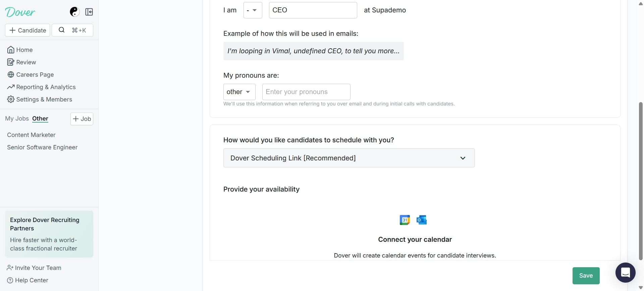The height and width of the screenshot is (291, 644).
Task: Open Dover Scheduling Link dropdown
Action: point(349,158)
